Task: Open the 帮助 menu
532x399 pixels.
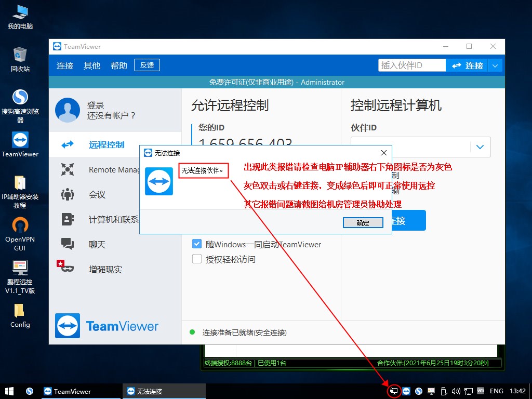Action: coord(119,65)
